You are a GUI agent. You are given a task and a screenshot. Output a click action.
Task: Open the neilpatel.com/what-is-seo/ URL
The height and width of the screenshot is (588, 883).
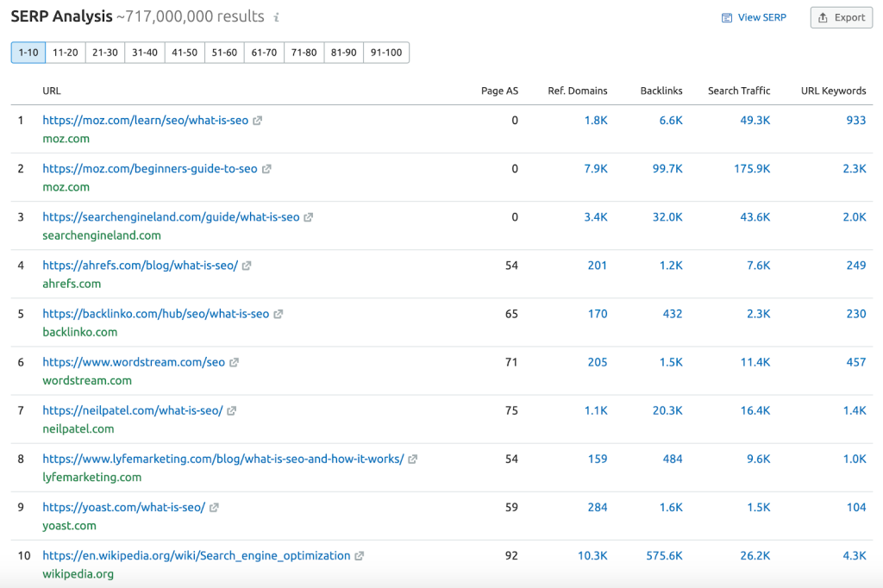coord(133,410)
